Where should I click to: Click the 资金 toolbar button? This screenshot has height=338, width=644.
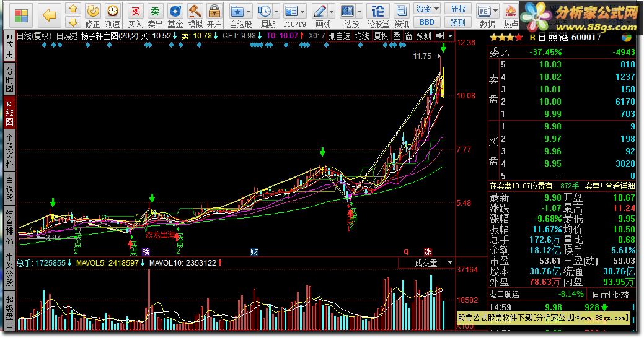[423, 9]
